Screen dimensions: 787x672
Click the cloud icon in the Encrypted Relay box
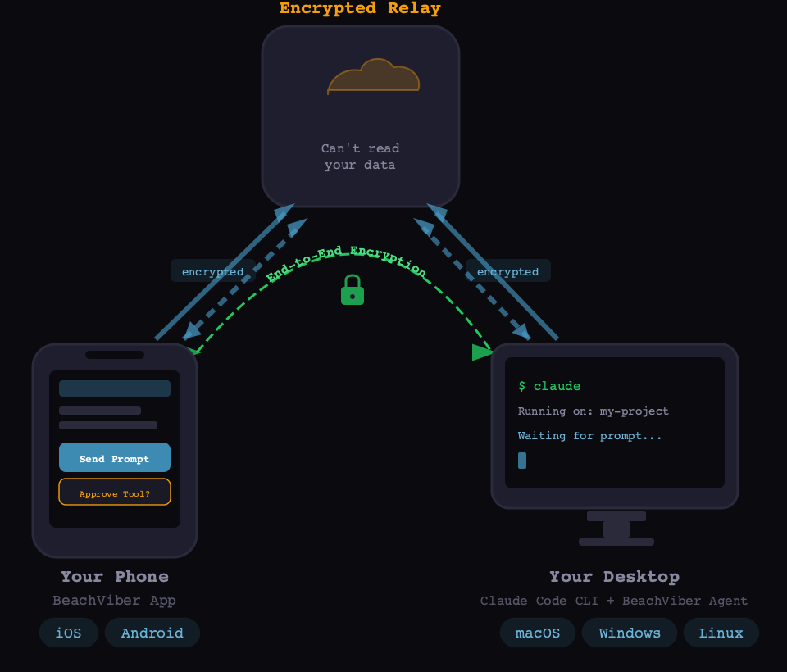[x=373, y=75]
